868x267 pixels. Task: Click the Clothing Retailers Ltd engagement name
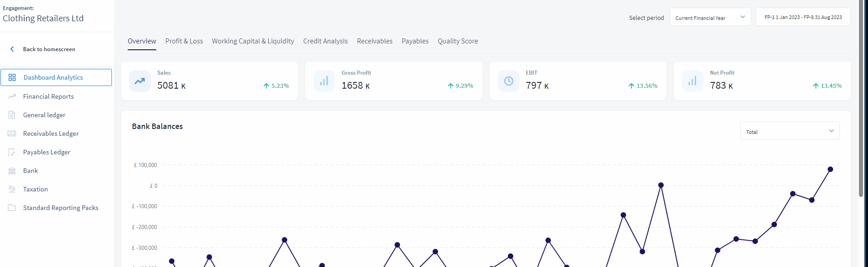[x=43, y=19]
